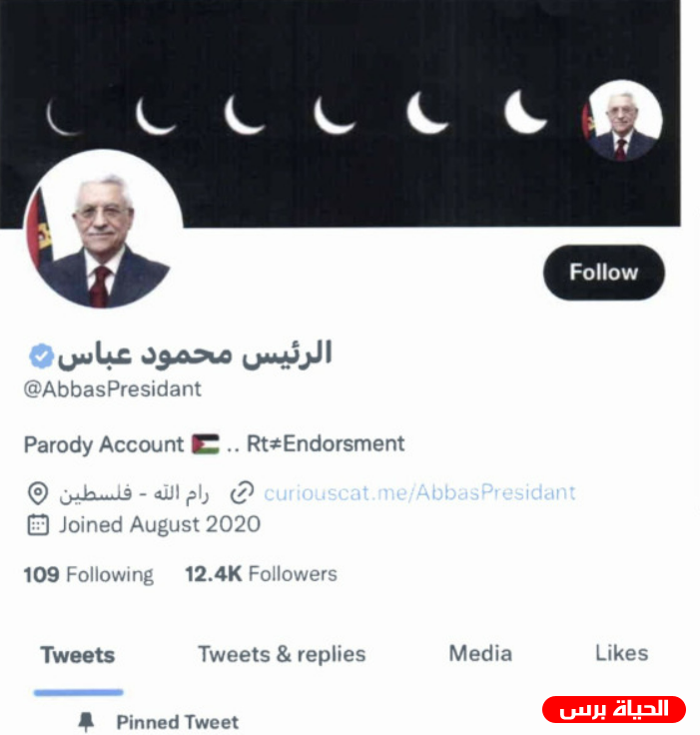View the 109 Following list
Screen dimensions: 700x735
coord(89,574)
